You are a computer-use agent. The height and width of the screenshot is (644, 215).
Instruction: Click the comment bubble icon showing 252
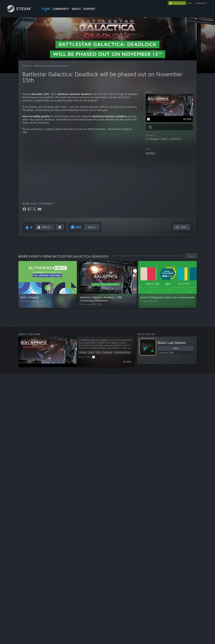[x=73, y=227]
